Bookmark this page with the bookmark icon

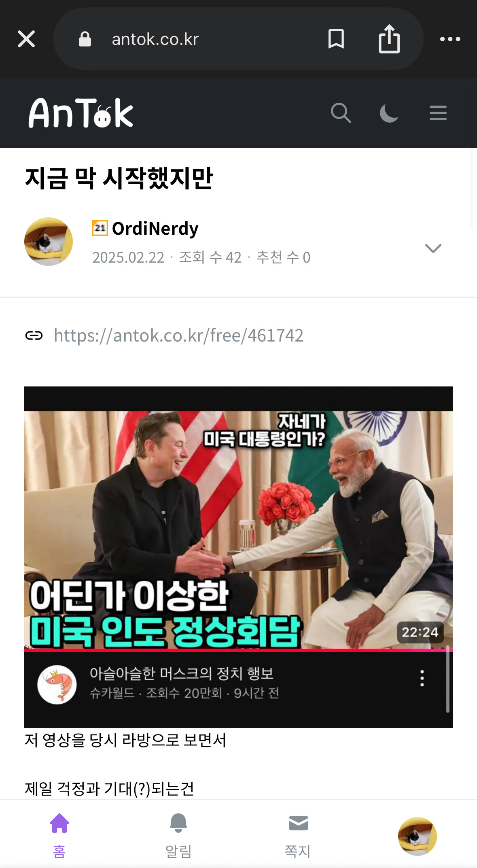[336, 39]
